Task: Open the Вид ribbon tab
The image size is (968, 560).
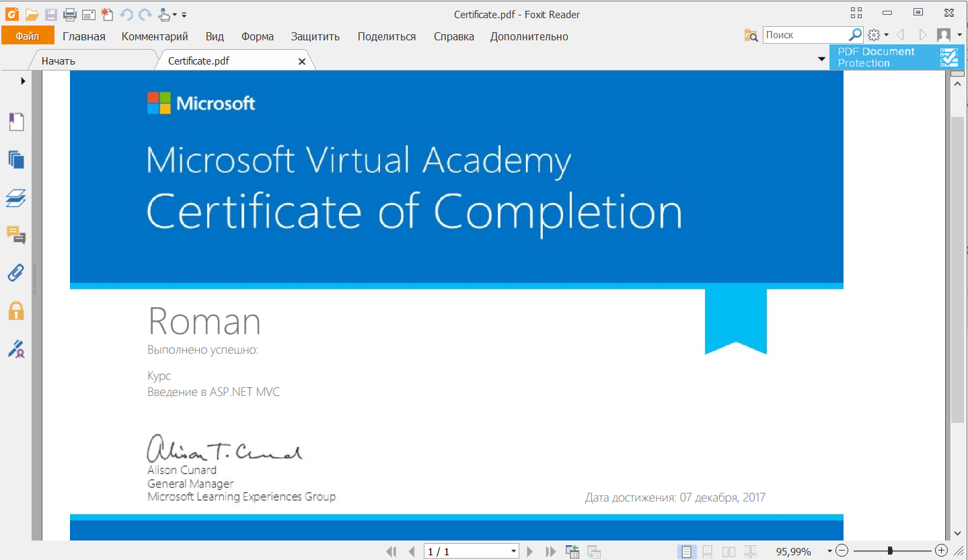Action: 215,36
